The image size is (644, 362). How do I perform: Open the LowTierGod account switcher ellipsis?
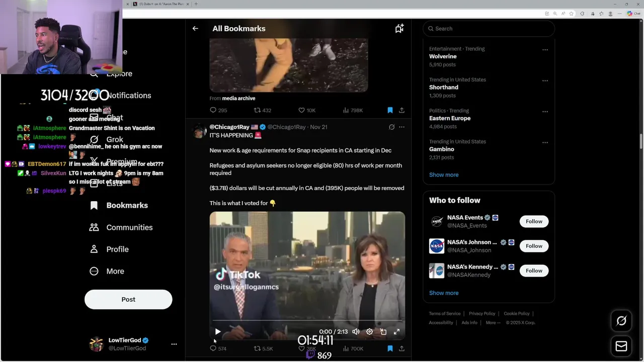point(174,344)
